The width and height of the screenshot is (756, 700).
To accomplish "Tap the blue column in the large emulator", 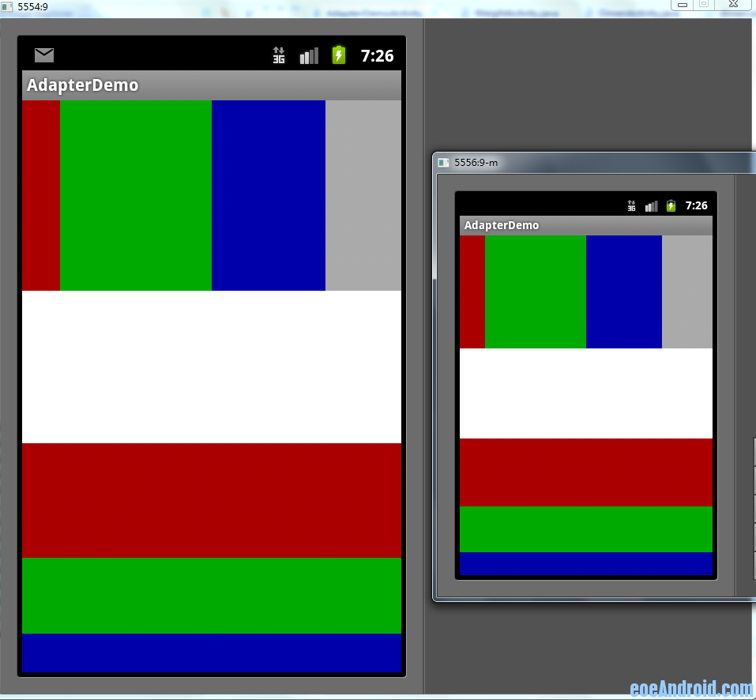I will 269,195.
